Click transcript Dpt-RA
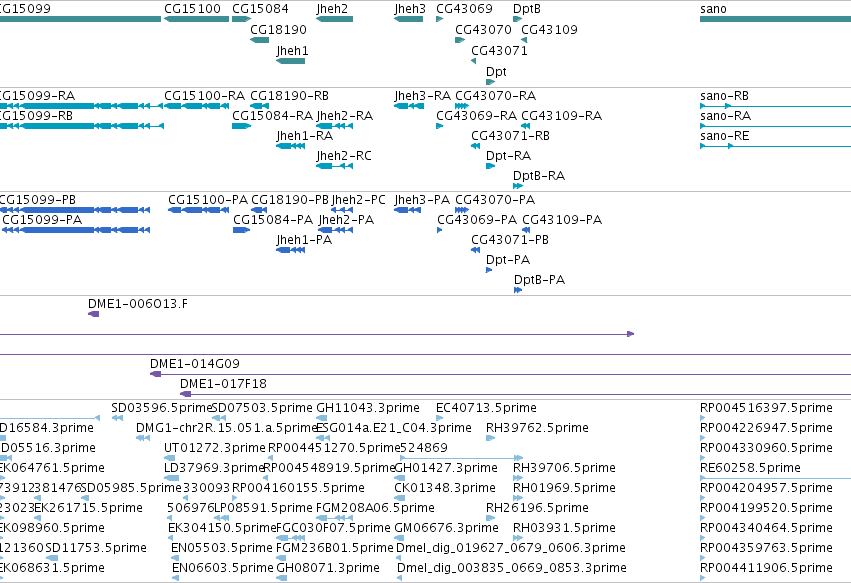 (x=491, y=166)
